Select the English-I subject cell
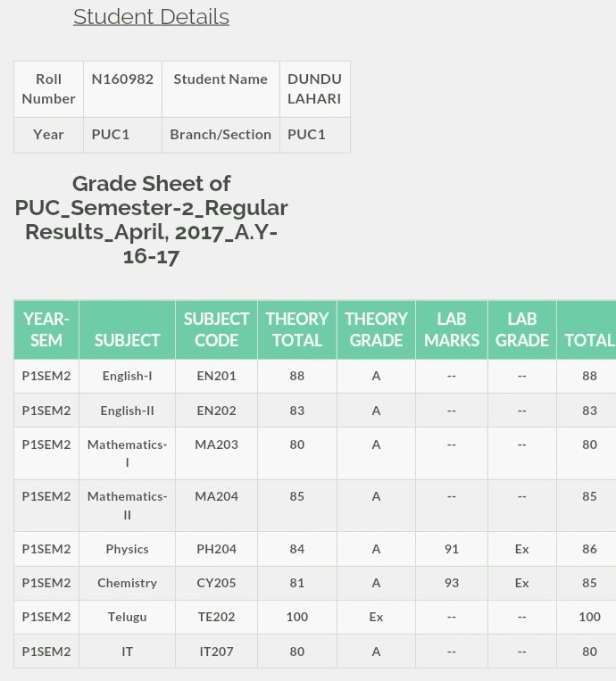This screenshot has height=681, width=616. click(x=128, y=376)
